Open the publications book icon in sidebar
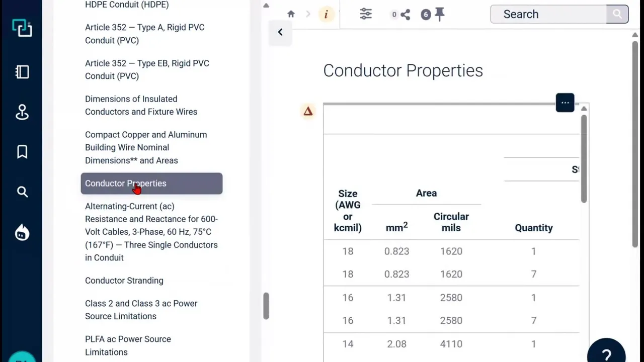Viewport: 644px width, 362px height. pos(22,72)
